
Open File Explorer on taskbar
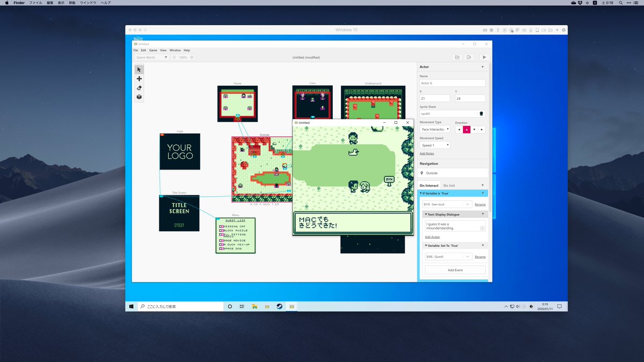254,306
